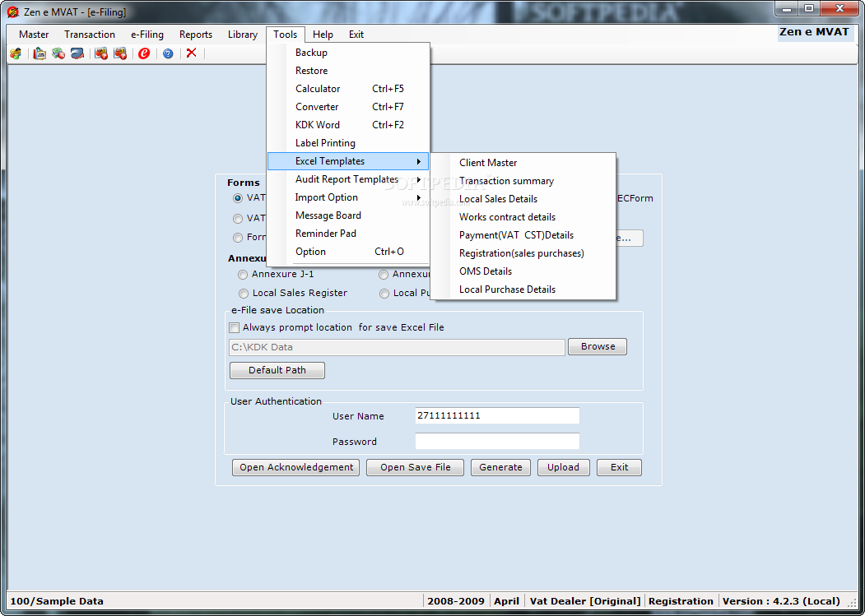The height and width of the screenshot is (616, 865).
Task: Click the Password input field
Action: tap(497, 441)
